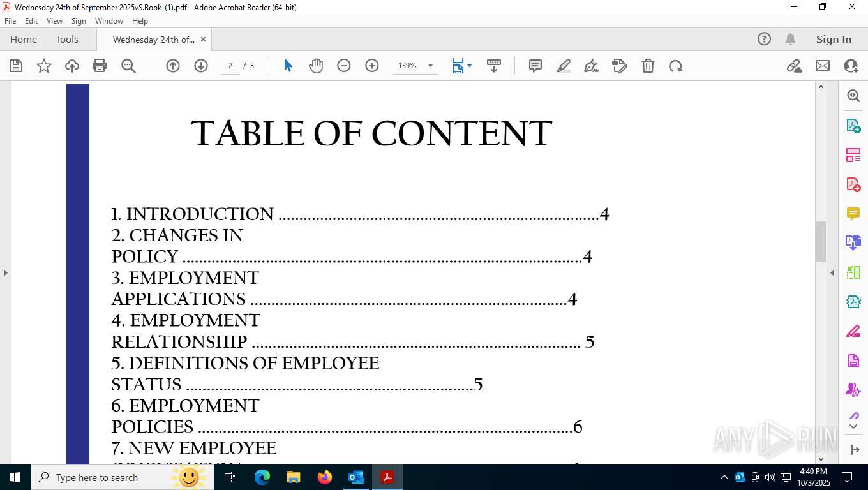The height and width of the screenshot is (490, 868).
Task: Send the file by email envelope icon
Action: (823, 66)
